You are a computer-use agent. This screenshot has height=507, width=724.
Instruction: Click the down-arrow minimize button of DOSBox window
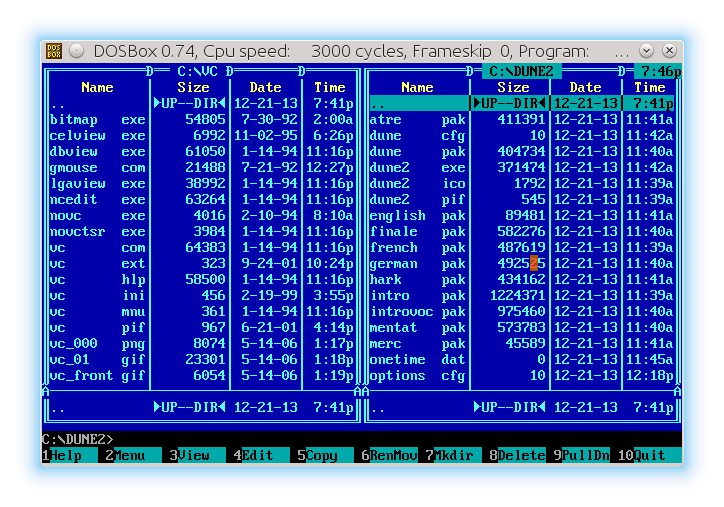point(646,51)
